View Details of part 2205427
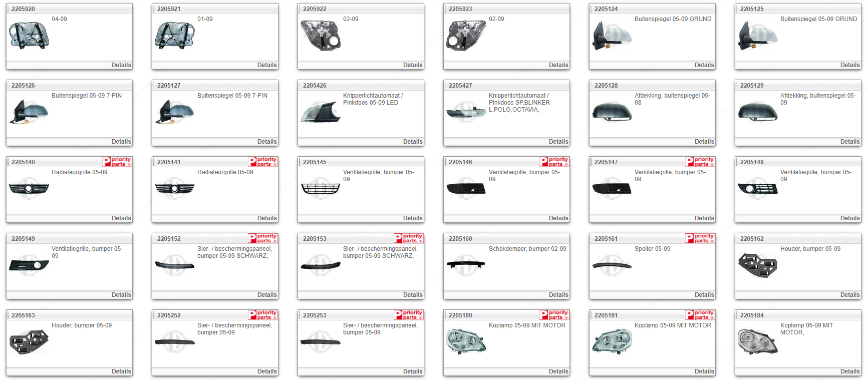 pos(558,142)
